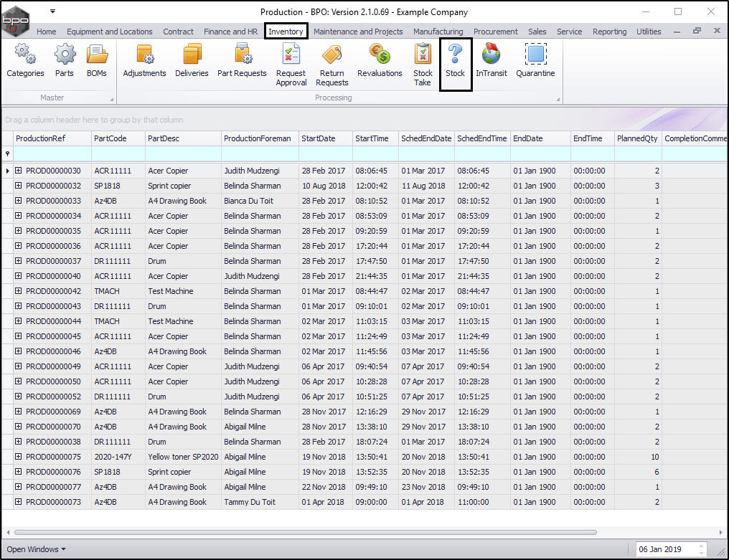Select the Tammy Du Toit cell

pyautogui.click(x=260, y=502)
